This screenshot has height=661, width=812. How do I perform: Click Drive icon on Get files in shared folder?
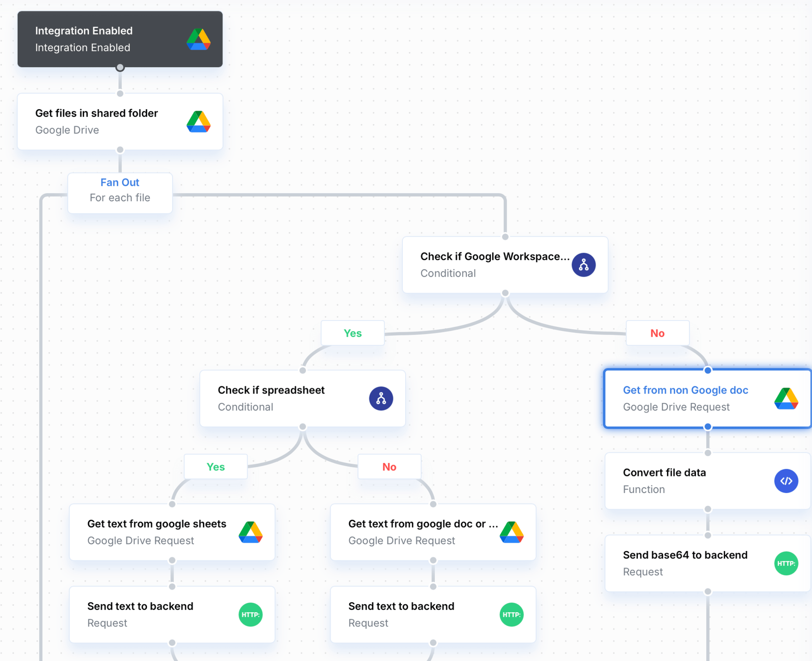[198, 122]
